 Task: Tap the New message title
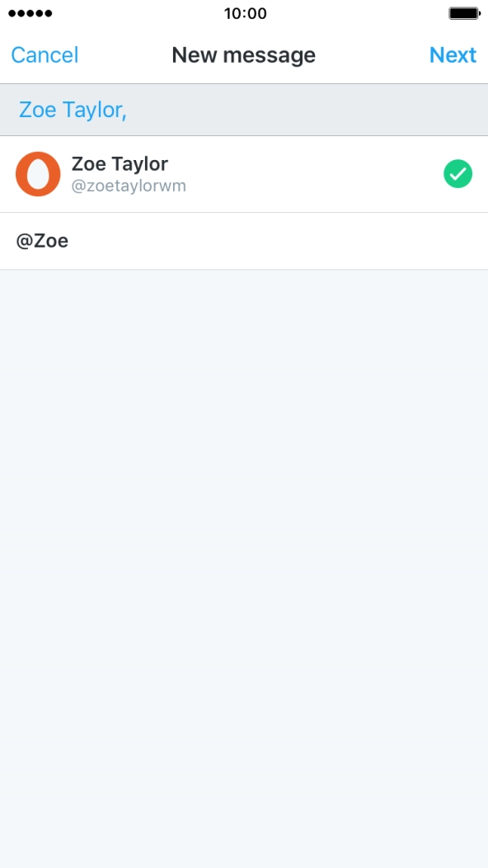pos(243,54)
